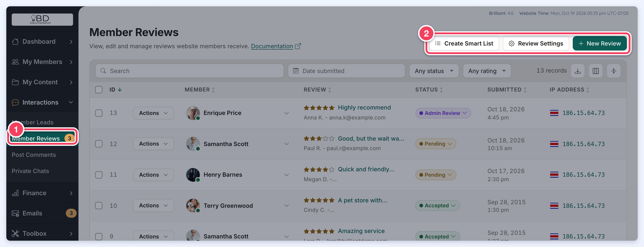Image resolution: width=644 pixels, height=247 pixels.
Task: Click the Interactions chat bubble icon
Action: (15, 102)
